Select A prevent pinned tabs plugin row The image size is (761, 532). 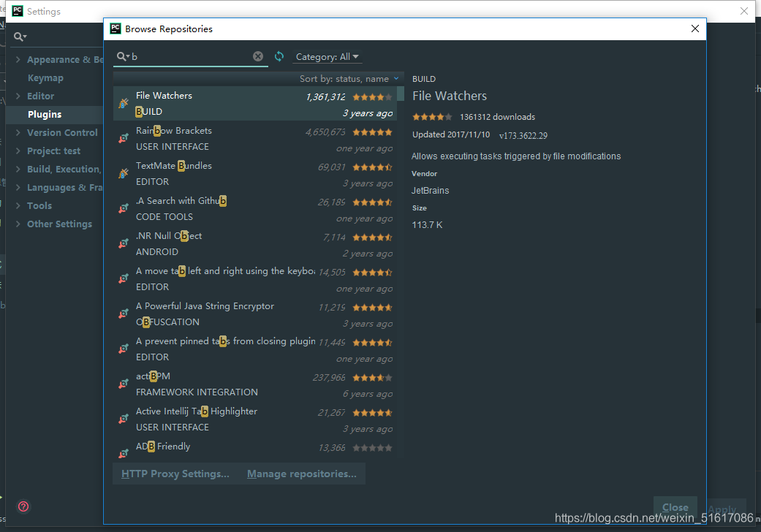(x=255, y=349)
